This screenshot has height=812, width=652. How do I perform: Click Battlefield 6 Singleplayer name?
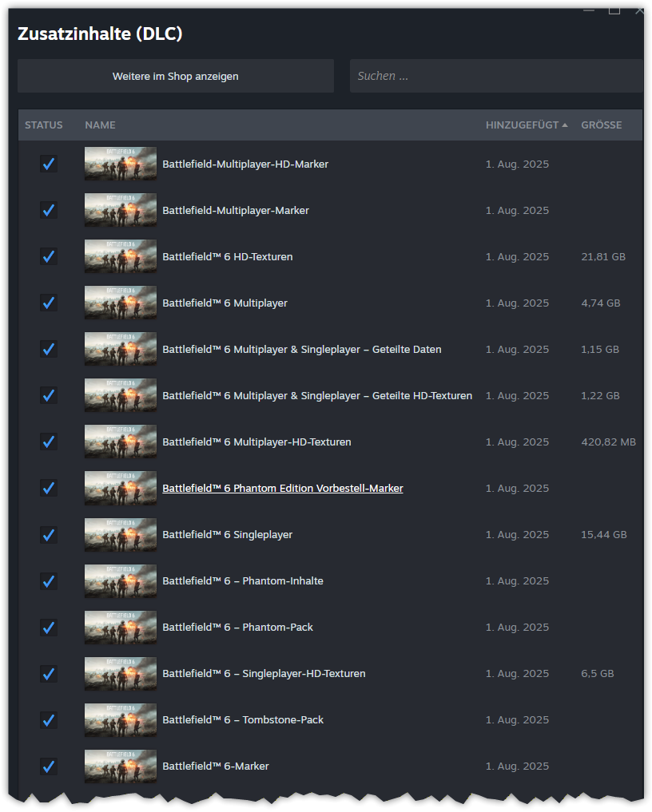click(x=227, y=535)
